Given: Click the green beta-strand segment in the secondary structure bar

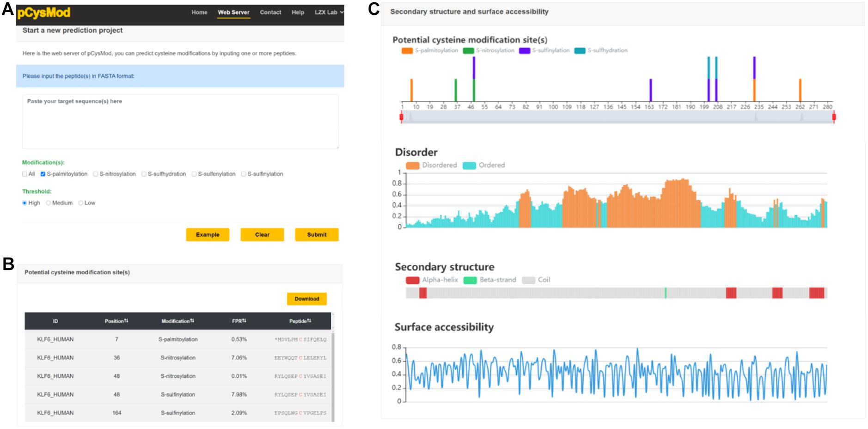Looking at the screenshot, I should [666, 293].
